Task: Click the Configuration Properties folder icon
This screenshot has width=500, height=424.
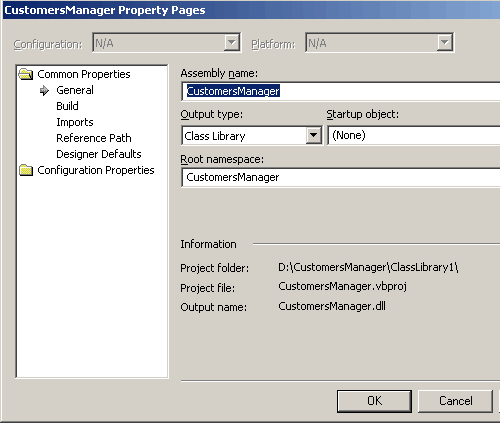Action: (x=26, y=170)
